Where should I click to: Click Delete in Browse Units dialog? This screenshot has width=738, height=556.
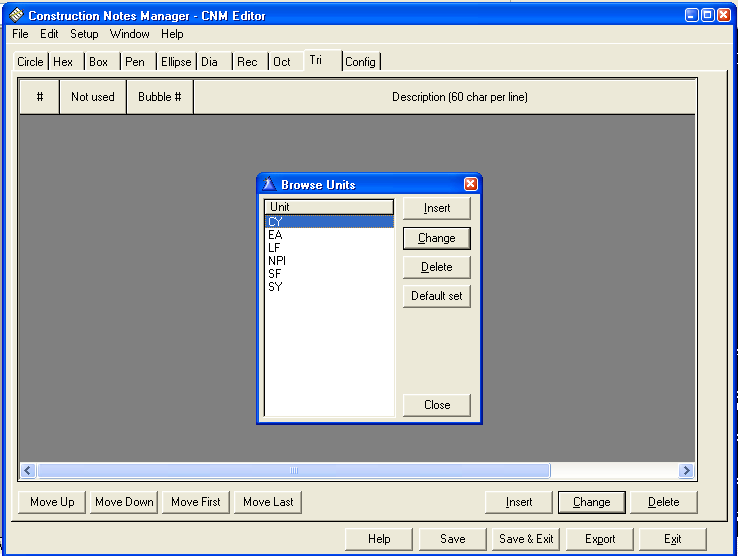coord(437,267)
